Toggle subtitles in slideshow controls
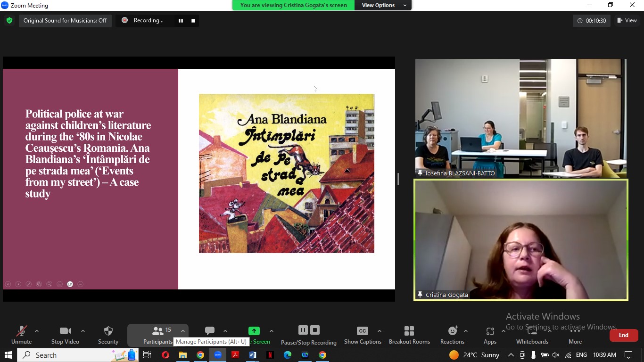The image size is (644, 362). 60,284
